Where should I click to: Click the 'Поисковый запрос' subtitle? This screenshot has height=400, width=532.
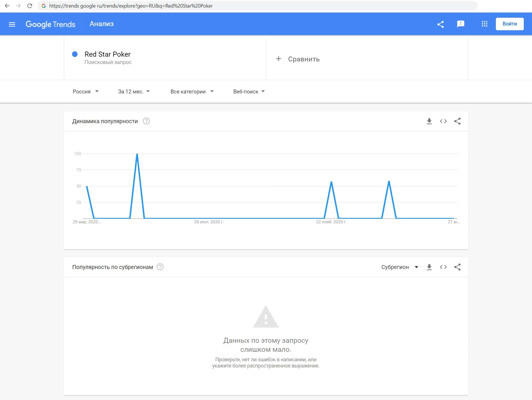coord(108,62)
